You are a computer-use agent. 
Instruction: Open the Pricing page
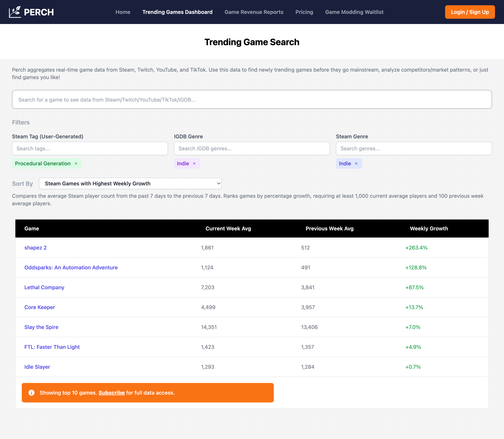pyautogui.click(x=304, y=12)
